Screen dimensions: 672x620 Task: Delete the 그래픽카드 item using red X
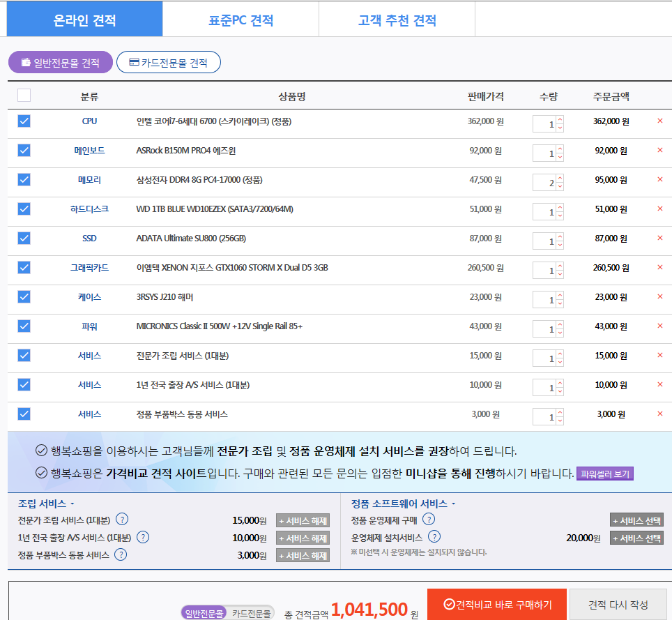click(x=659, y=268)
